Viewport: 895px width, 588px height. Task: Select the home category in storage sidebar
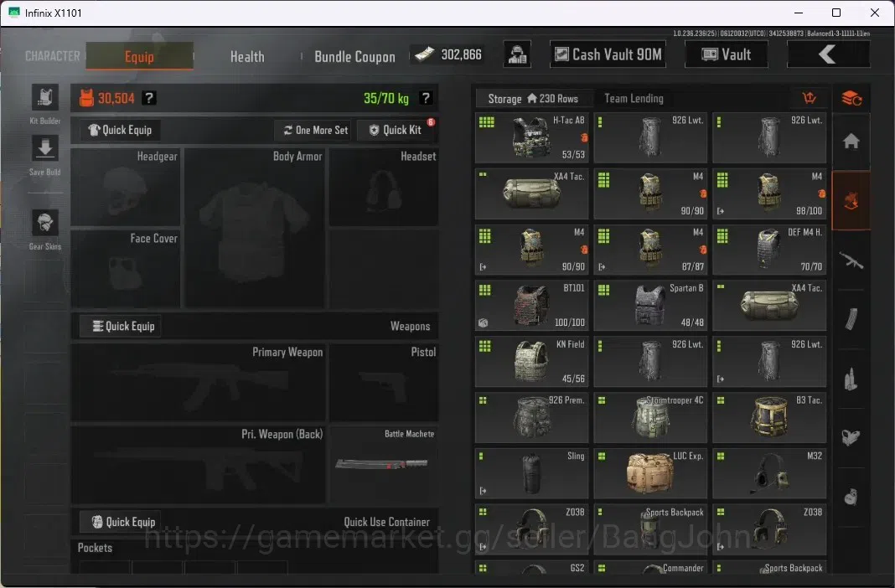tap(851, 142)
